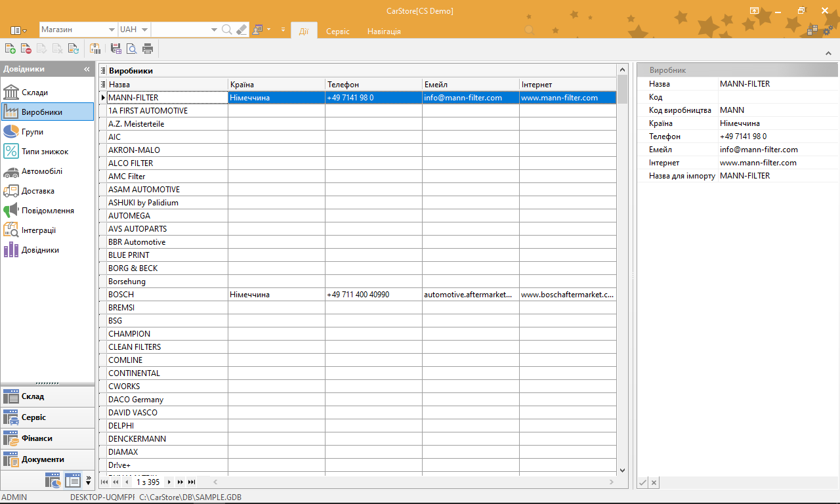Sort by the Країна column header
Viewport: 840px width, 504px height.
tap(276, 85)
